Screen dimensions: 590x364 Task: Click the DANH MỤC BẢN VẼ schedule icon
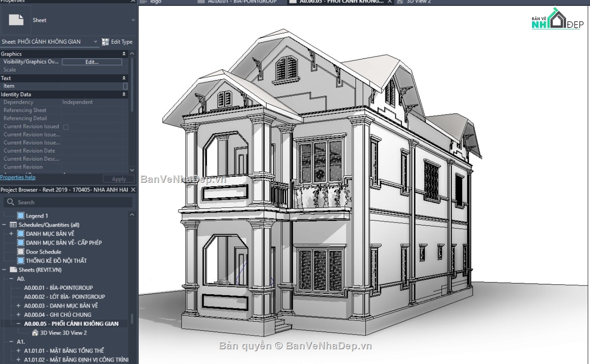(21, 234)
